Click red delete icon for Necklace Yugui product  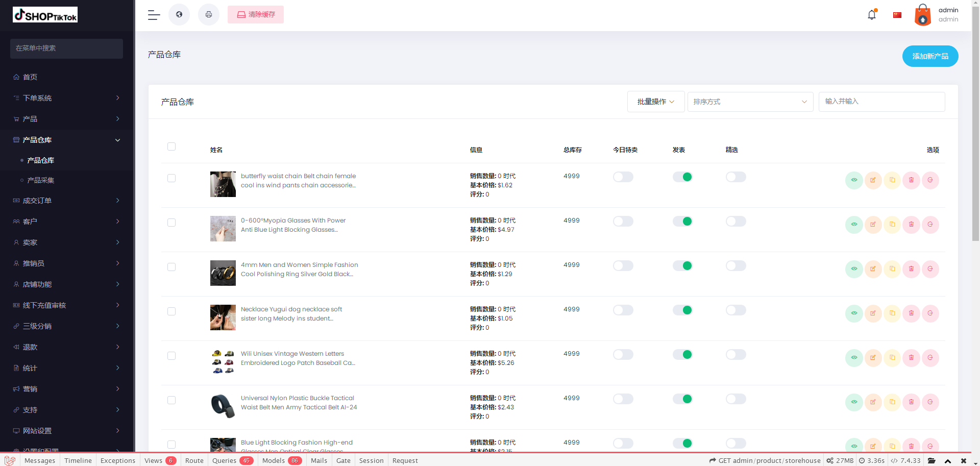pos(911,313)
